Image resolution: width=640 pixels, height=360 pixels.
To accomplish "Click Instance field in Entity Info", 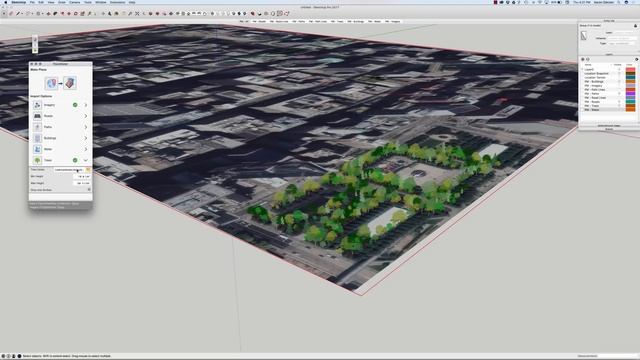I will point(622,38).
